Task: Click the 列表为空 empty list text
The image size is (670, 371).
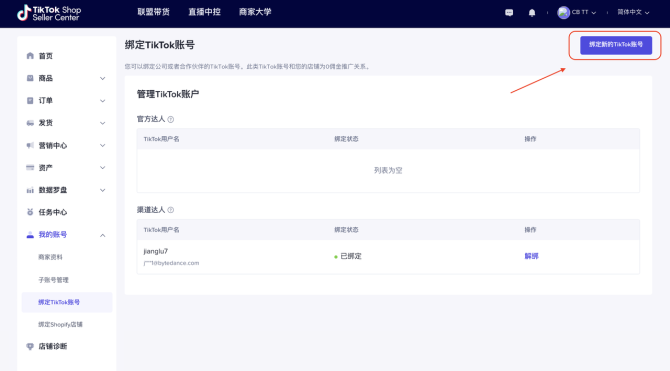Action: pyautogui.click(x=388, y=171)
